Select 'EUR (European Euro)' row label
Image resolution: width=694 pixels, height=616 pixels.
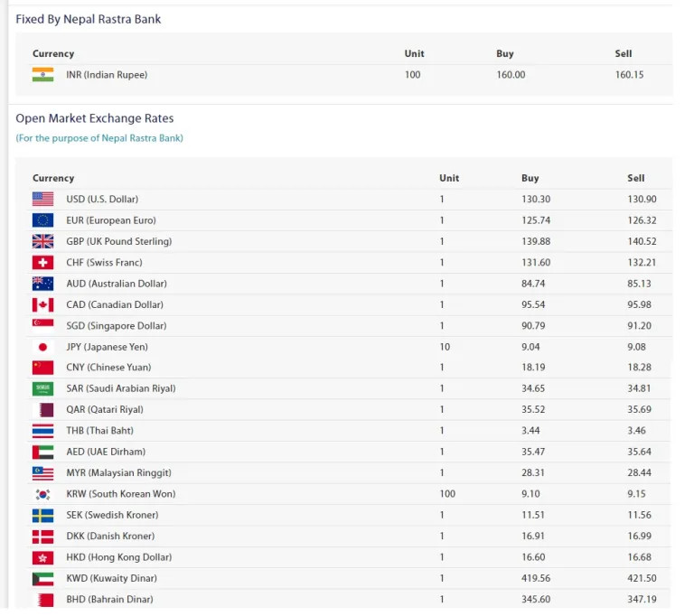[111, 220]
